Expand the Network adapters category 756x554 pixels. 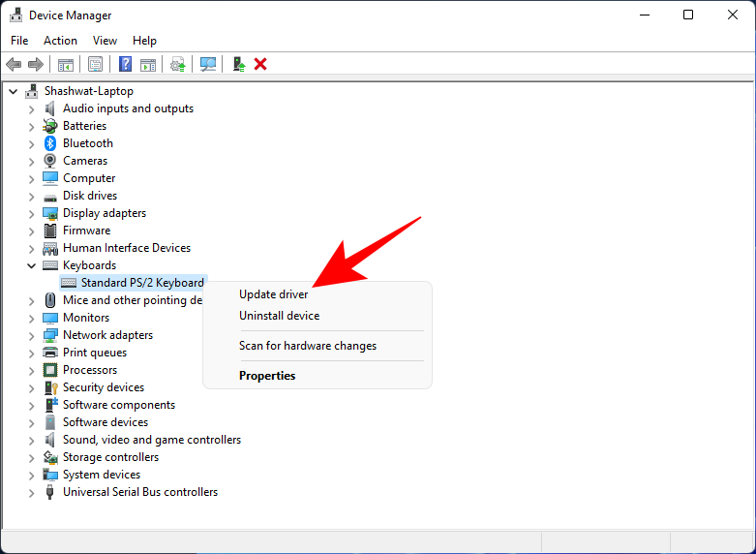[31, 335]
